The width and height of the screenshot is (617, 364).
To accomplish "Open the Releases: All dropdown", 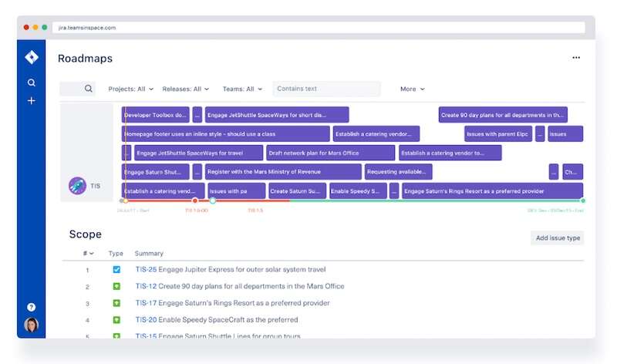I will pyautogui.click(x=186, y=89).
